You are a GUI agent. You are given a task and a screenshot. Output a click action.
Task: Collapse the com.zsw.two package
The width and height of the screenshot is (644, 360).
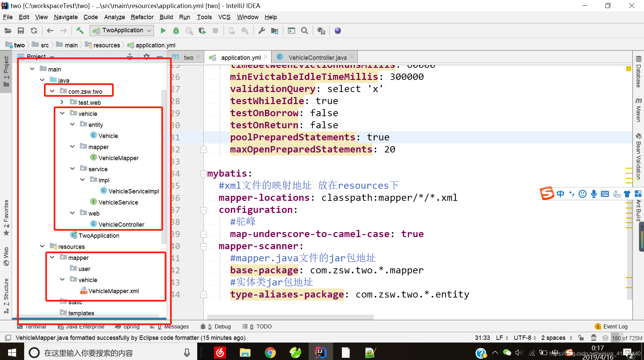[x=52, y=91]
